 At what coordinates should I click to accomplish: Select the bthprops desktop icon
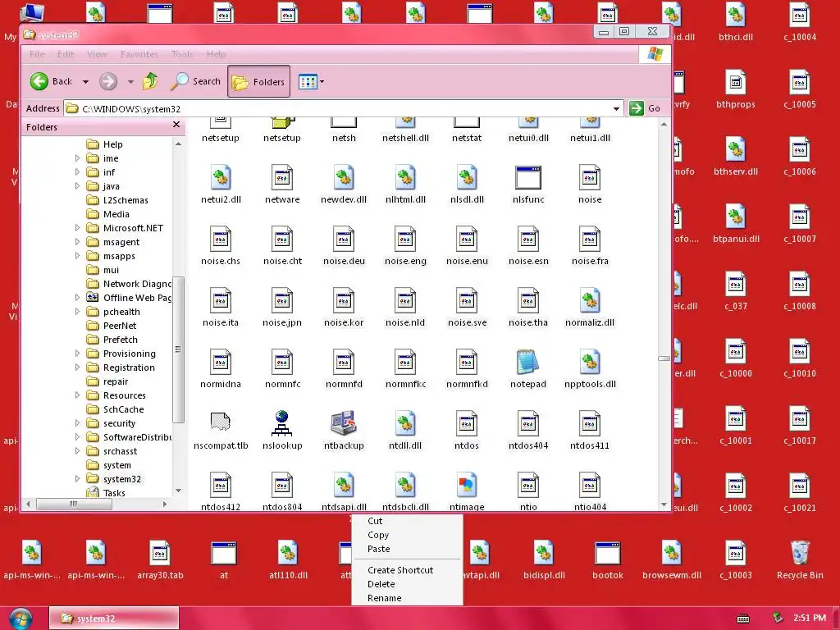[736, 83]
